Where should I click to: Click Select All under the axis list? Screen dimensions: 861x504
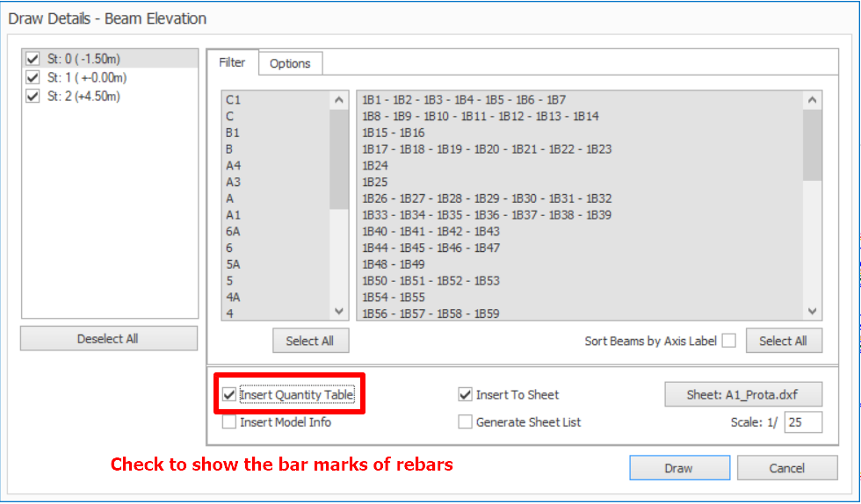point(310,341)
